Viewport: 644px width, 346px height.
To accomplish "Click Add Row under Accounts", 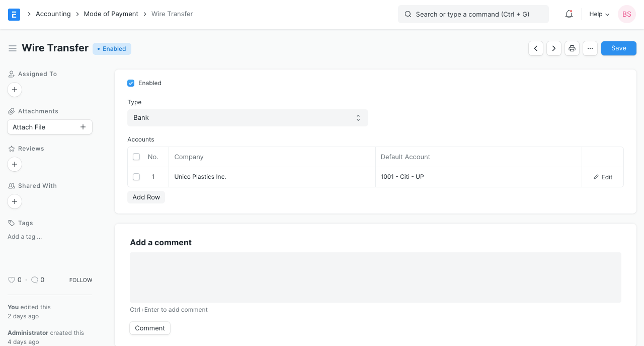I will [x=146, y=197].
